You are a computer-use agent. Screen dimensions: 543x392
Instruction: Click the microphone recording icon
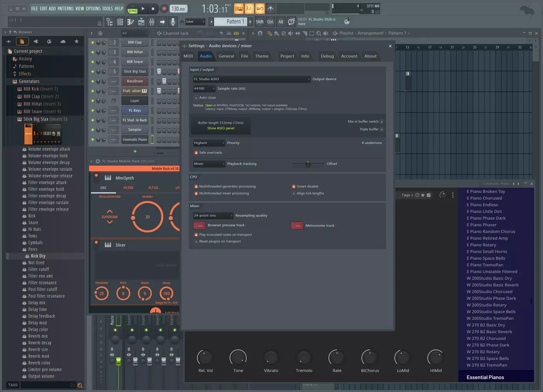tap(173, 22)
